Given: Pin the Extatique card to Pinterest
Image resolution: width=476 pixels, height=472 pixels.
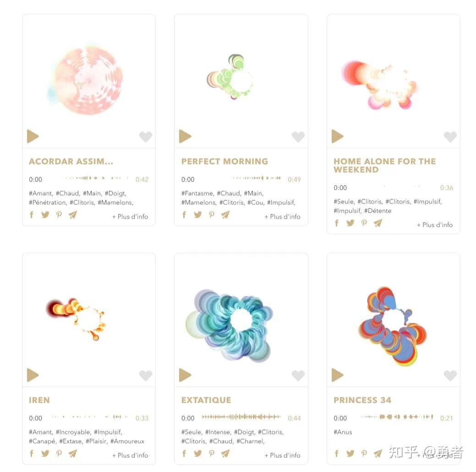Looking at the screenshot, I should point(212,454).
